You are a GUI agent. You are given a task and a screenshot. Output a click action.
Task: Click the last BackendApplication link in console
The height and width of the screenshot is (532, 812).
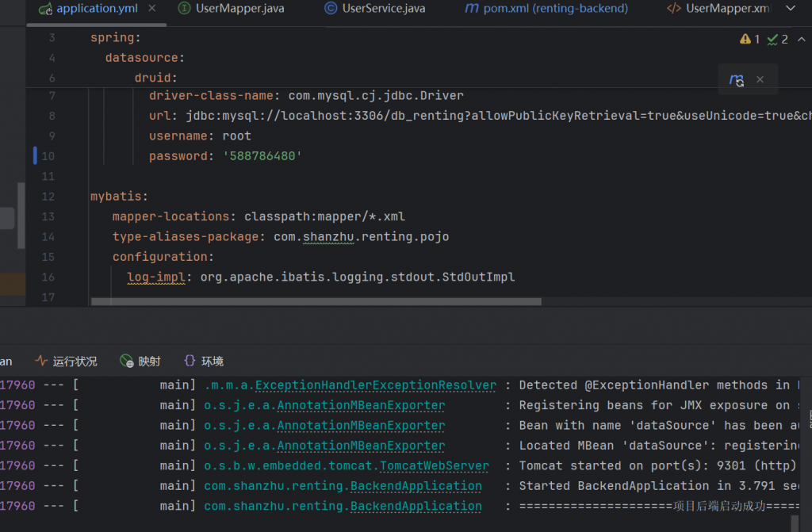416,506
